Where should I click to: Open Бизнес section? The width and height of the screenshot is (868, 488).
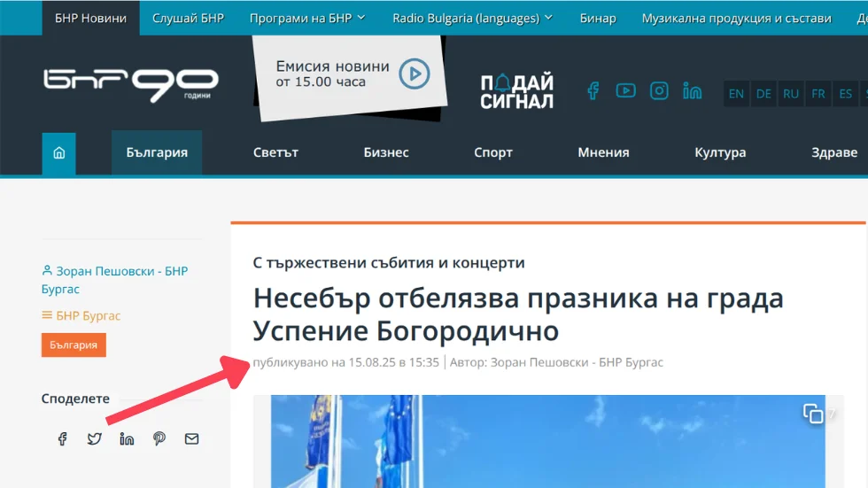click(386, 152)
